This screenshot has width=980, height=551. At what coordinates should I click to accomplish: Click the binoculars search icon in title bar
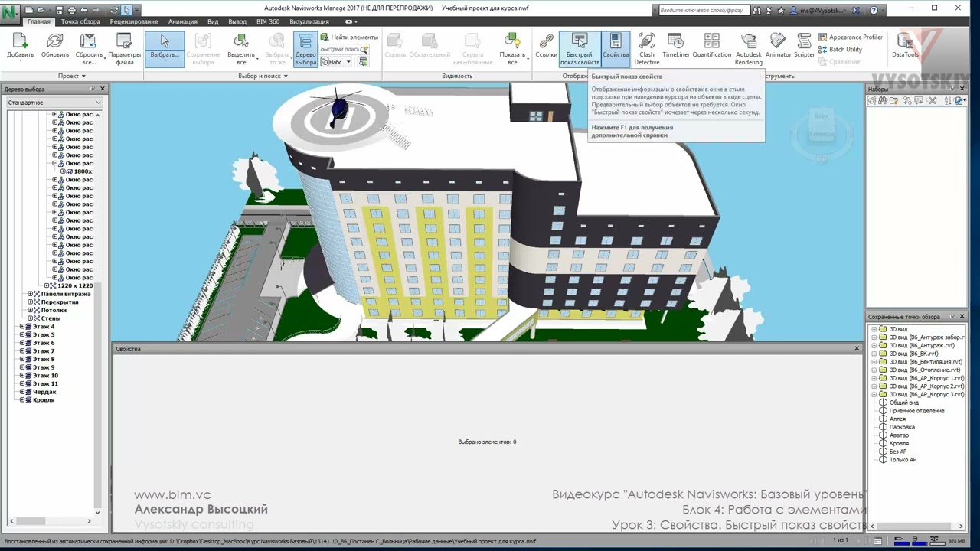tap(756, 10)
